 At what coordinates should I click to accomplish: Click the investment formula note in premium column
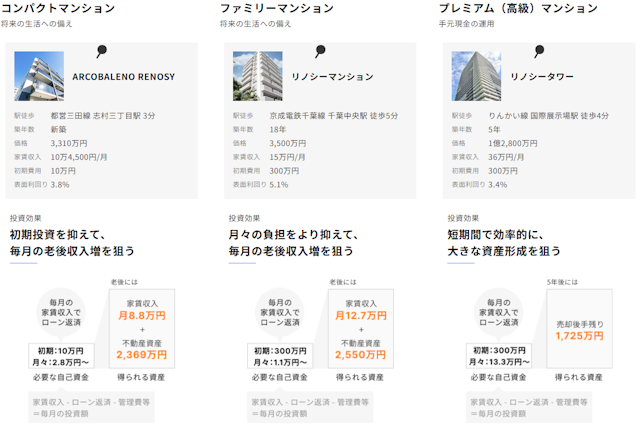[529, 407]
